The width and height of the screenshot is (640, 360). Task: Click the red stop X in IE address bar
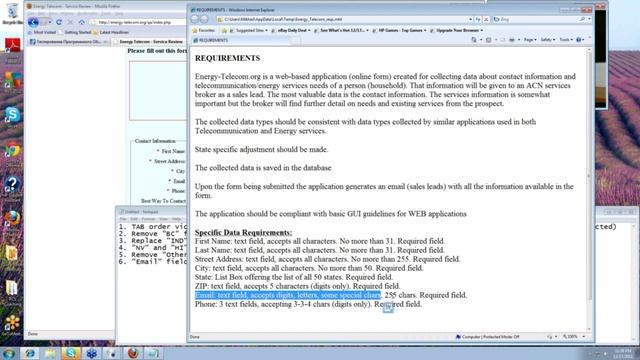(486, 19)
